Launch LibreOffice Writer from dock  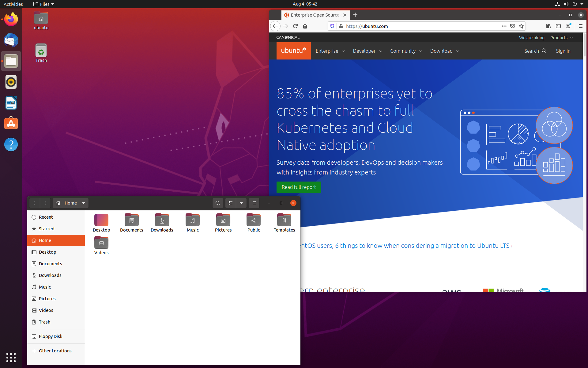coord(11,103)
